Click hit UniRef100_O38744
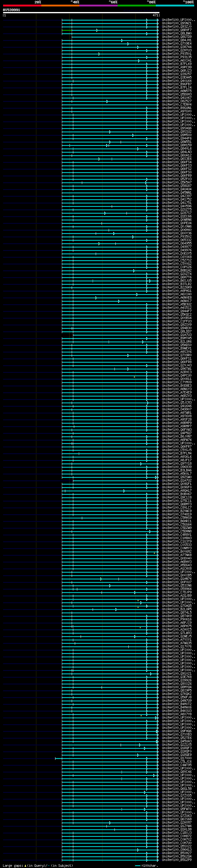Image resolution: width=197 pixels, height=868 pixels. coord(177,47)
